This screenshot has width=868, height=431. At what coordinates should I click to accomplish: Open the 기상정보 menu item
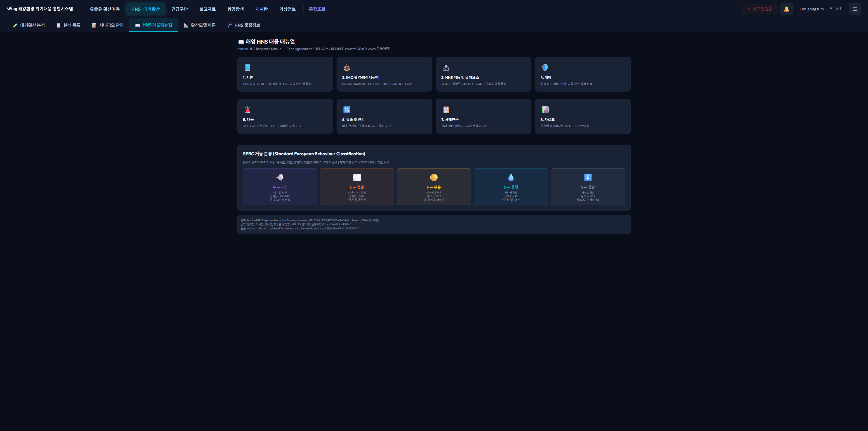[x=287, y=9]
